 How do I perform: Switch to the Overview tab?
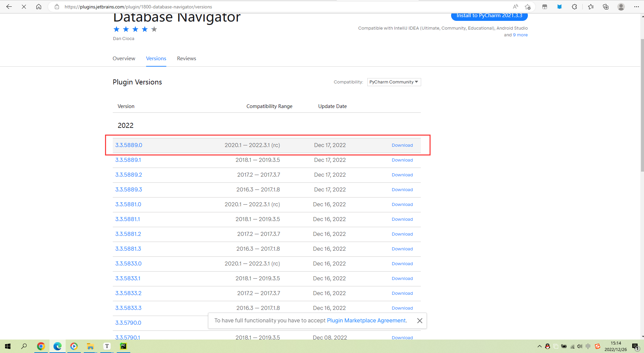124,59
